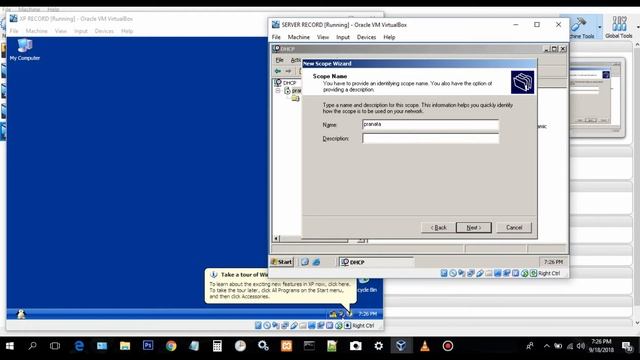The image size is (640, 360).
Task: Click the mouse integration indicator in SERVER RECORD status bar
Action: click(x=524, y=273)
